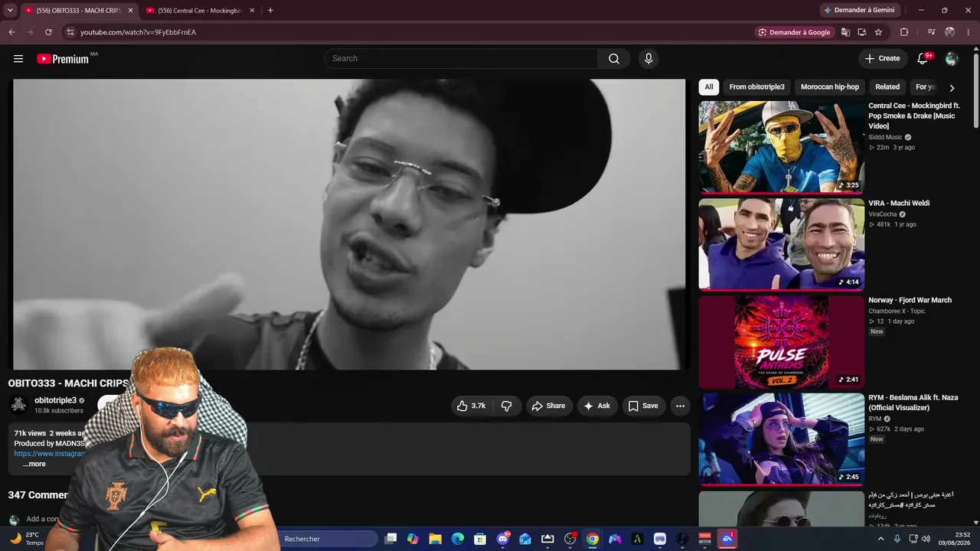This screenshot has height=551, width=980.
Task: Open Chrome media controls icon
Action: [931, 32]
